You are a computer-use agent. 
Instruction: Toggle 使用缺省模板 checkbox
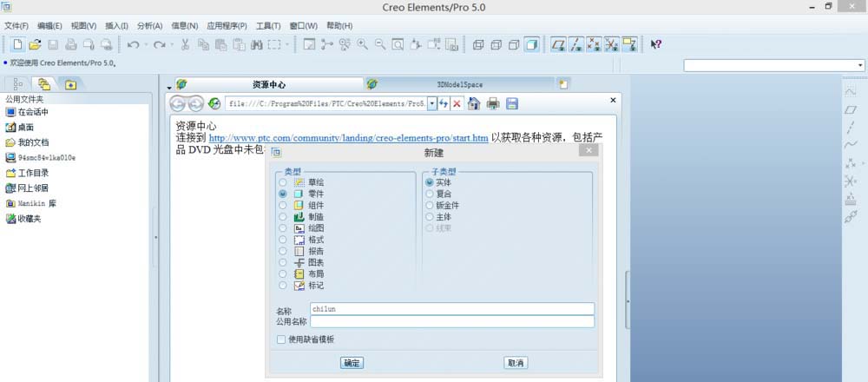(x=281, y=339)
